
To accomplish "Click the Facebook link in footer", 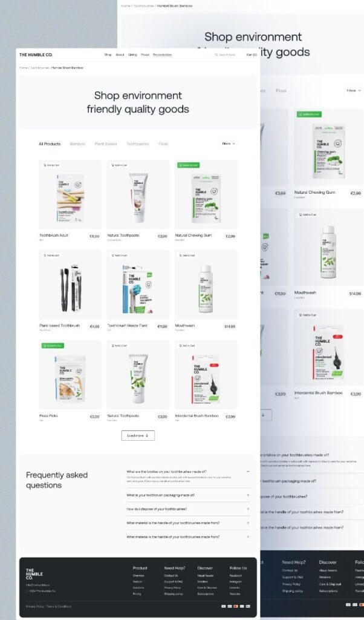I will coord(236,576).
